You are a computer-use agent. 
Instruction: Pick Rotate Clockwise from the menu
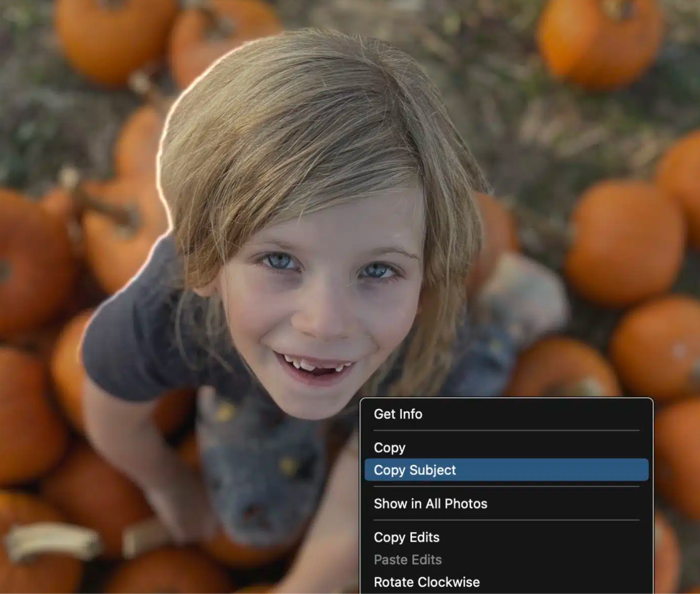[506, 582]
